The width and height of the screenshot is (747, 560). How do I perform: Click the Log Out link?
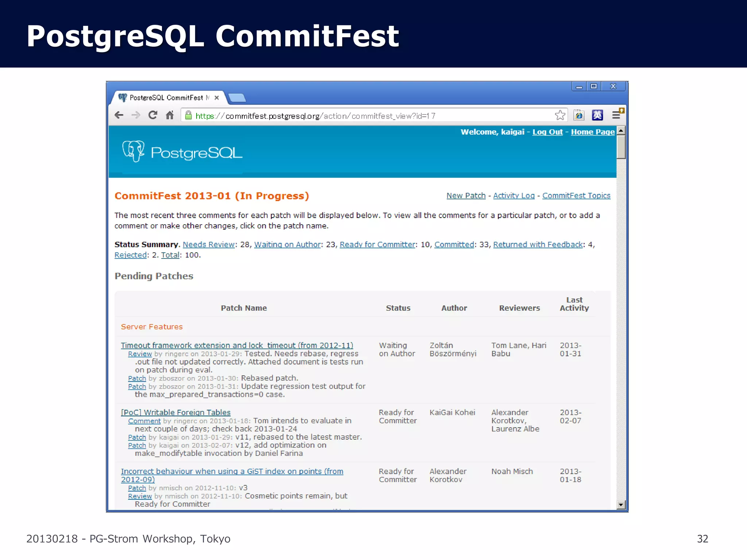pyautogui.click(x=547, y=132)
